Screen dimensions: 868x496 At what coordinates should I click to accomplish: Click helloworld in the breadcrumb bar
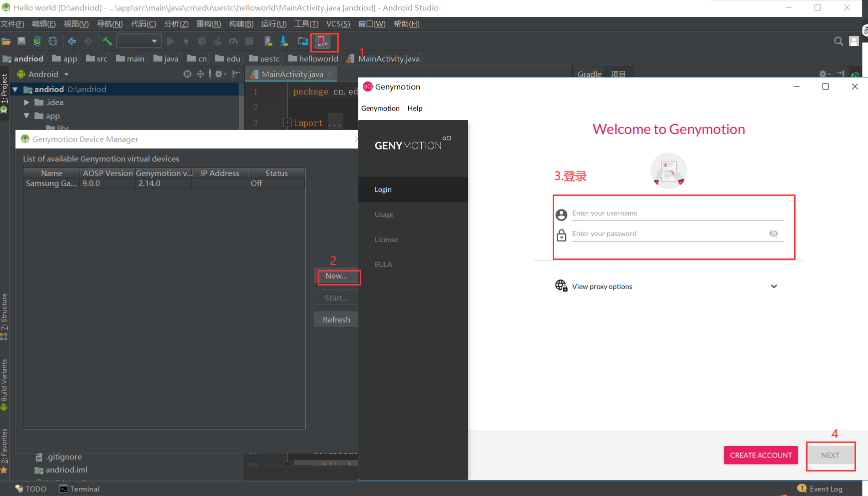pos(313,59)
